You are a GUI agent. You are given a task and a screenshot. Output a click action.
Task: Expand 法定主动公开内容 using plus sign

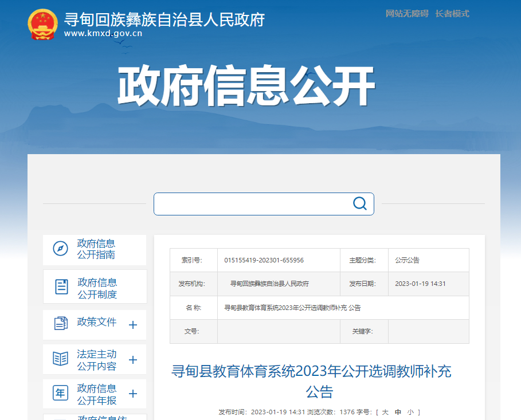pyautogui.click(x=133, y=360)
